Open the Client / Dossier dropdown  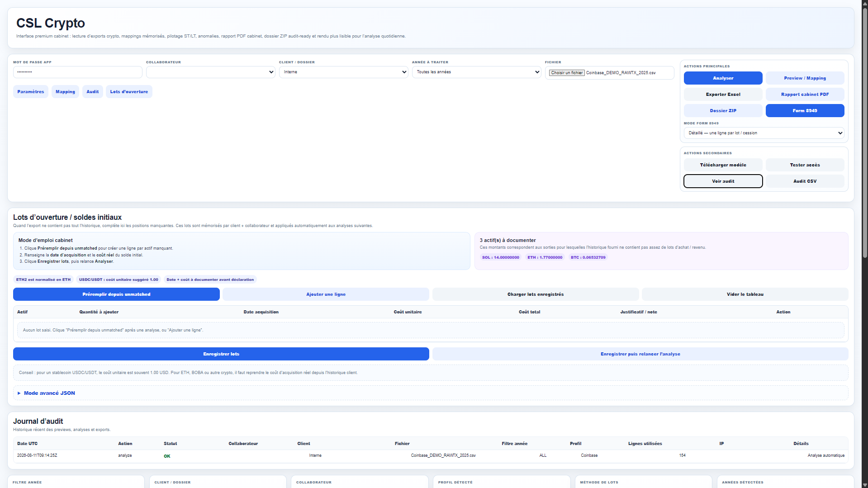point(343,72)
